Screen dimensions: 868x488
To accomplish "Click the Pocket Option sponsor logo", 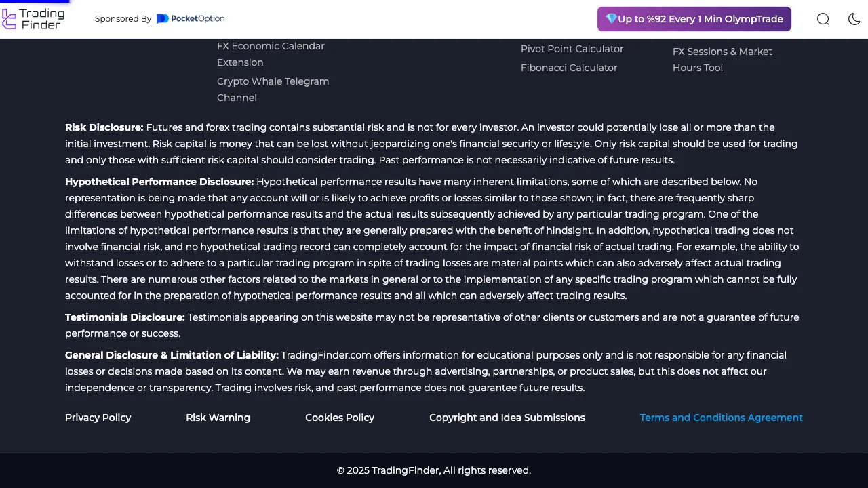I will pyautogui.click(x=191, y=18).
